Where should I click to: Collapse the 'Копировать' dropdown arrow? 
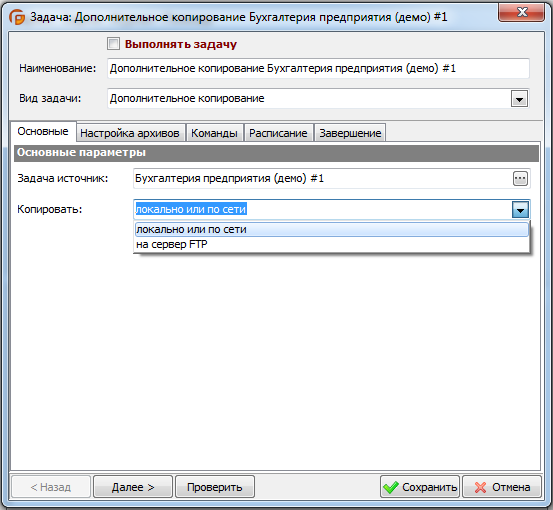pos(520,210)
